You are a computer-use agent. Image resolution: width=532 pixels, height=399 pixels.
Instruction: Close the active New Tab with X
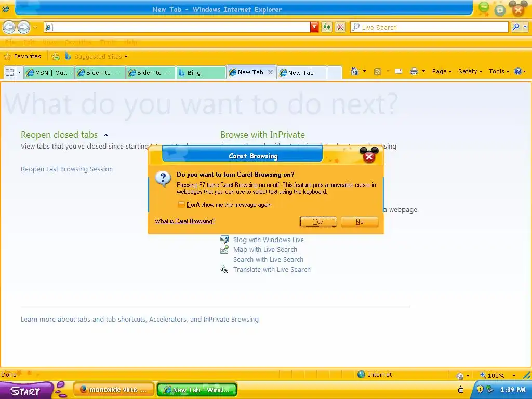[270, 72]
